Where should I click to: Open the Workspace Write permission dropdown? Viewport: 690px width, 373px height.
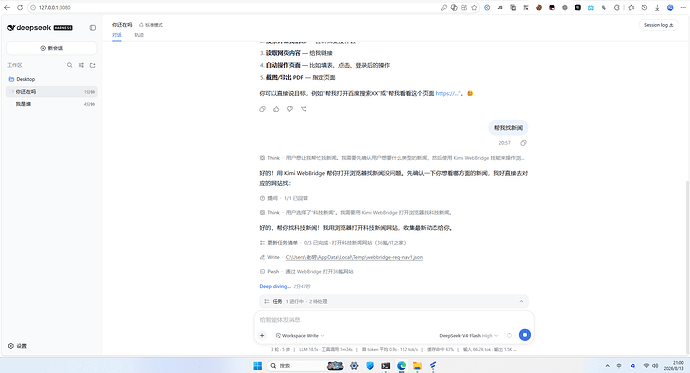coord(300,336)
